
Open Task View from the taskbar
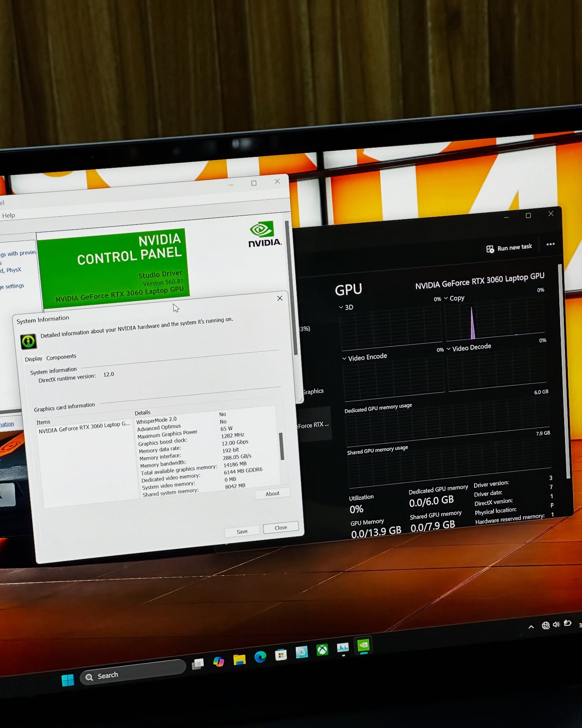point(198,664)
